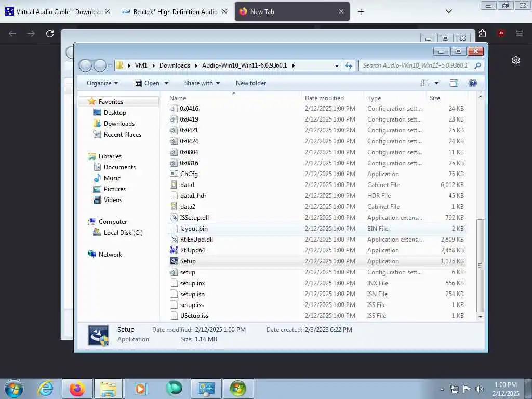The image size is (532, 399).
Task: Select the RtlExUpd.dll file icon
Action: 174,239
